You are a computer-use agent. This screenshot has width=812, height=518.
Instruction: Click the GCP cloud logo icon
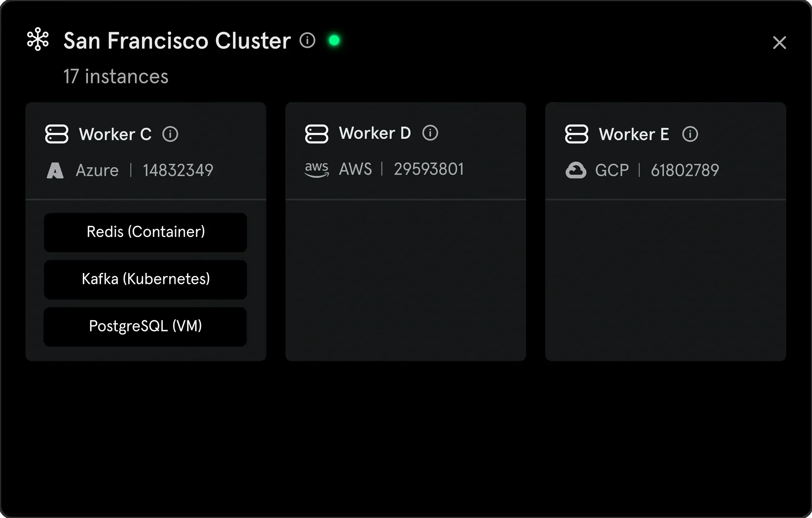576,170
